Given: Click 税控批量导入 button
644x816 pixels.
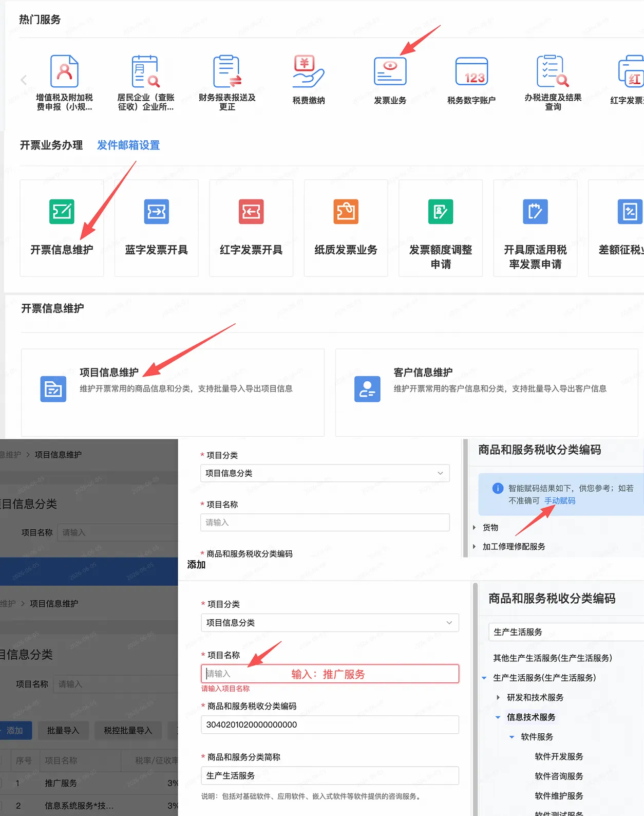Looking at the screenshot, I should coord(128,731).
